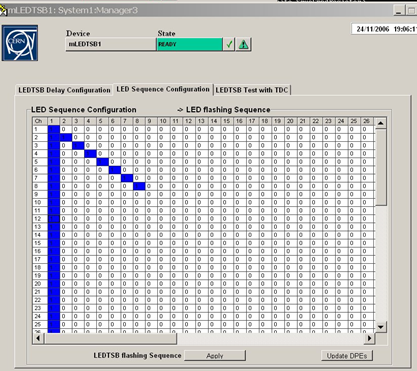Click the mLEDTSB1 device name field
The height and width of the screenshot is (371, 417).
pyautogui.click(x=111, y=44)
